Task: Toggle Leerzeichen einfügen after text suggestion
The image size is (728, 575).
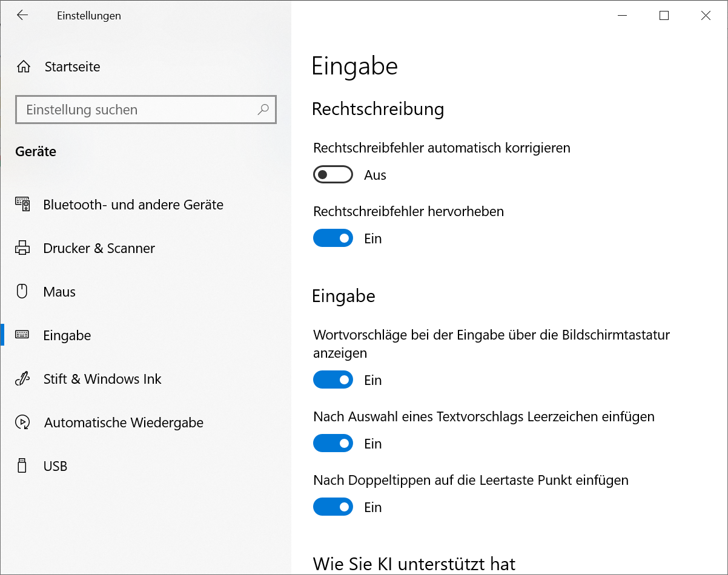Action: coord(333,444)
